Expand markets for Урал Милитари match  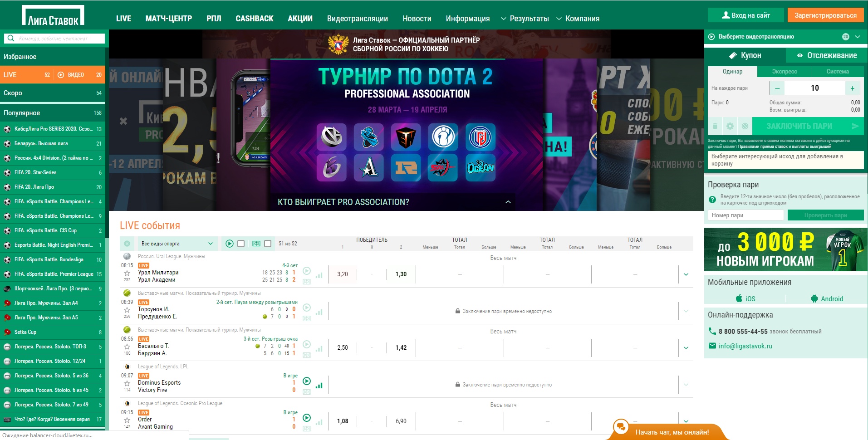tap(686, 274)
